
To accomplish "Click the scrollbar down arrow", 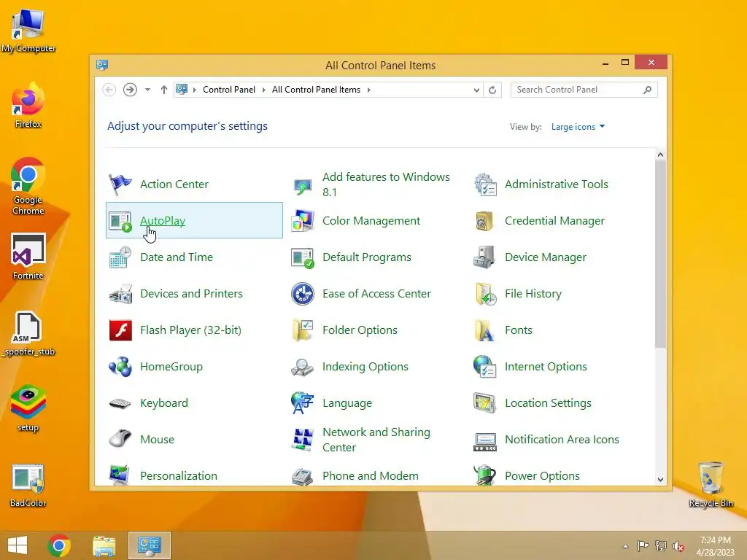I will coord(660,480).
